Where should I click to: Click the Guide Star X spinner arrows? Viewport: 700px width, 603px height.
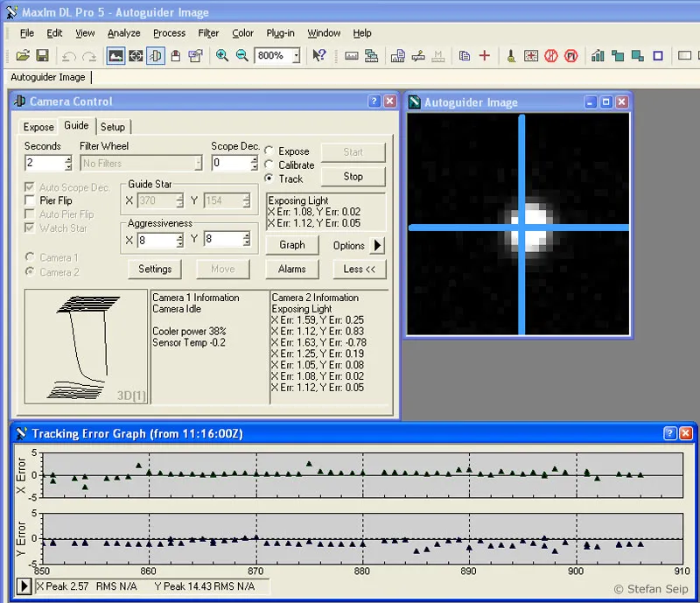click(x=179, y=200)
